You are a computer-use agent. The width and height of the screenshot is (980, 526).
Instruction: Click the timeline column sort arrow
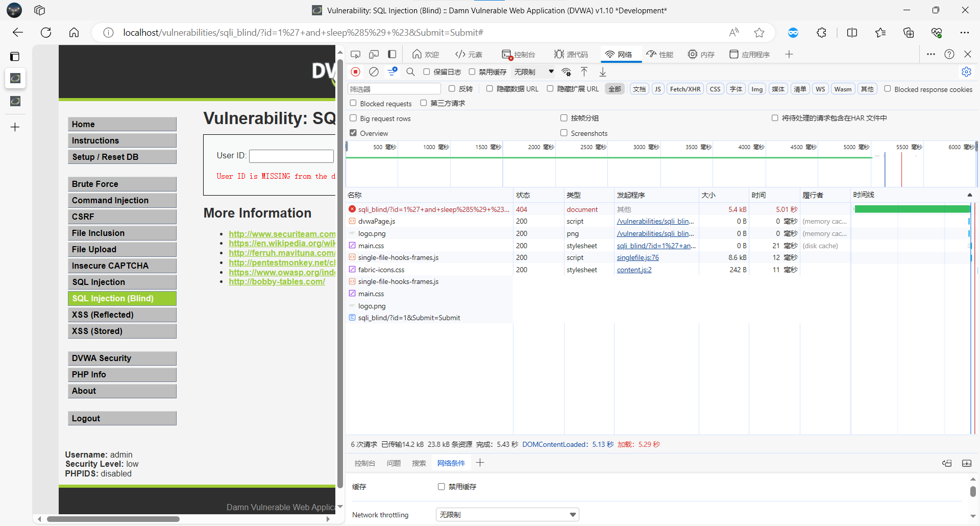pos(969,195)
